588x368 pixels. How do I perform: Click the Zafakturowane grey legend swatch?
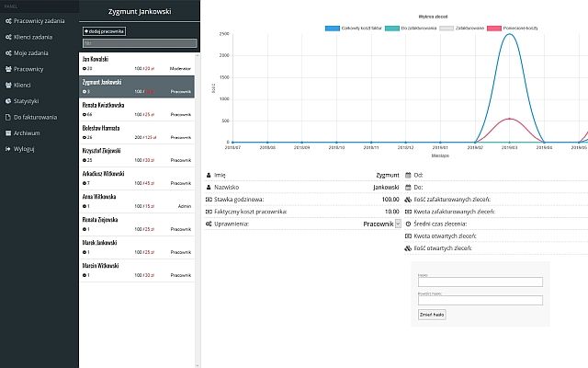(x=447, y=29)
